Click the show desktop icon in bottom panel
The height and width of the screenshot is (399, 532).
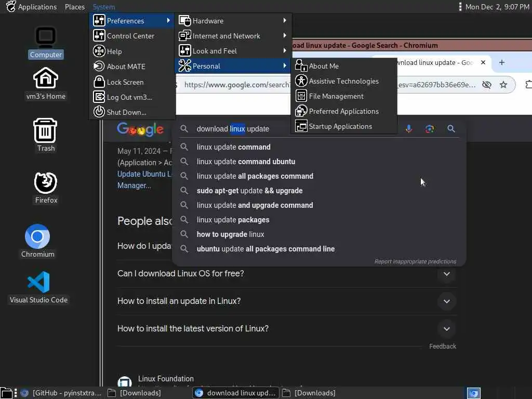[6, 393]
